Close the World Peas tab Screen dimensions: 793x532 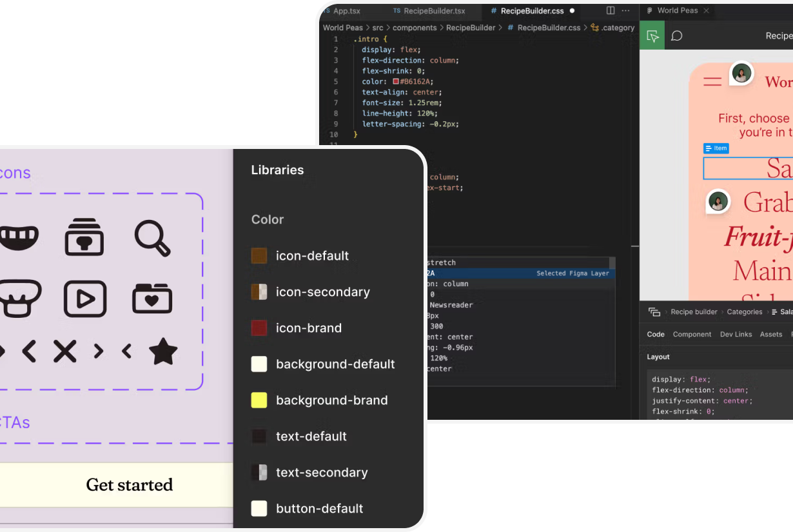coord(706,11)
